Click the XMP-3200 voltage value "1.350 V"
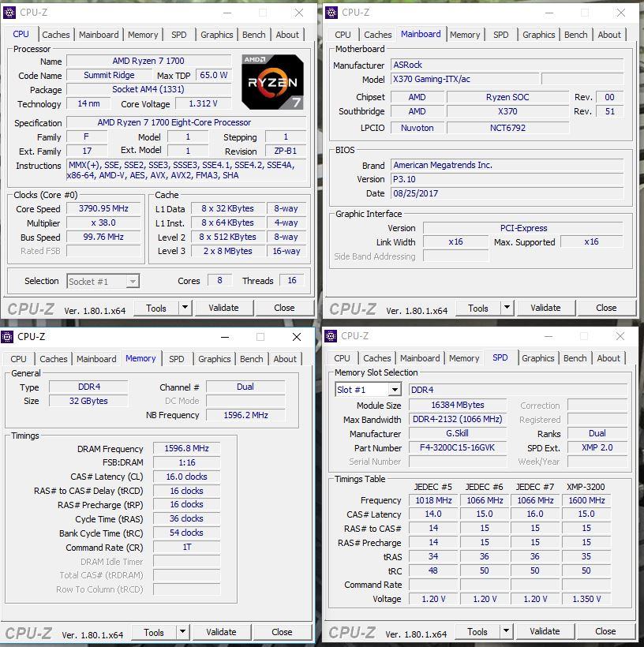This screenshot has width=644, height=647. pyautogui.click(x=586, y=599)
